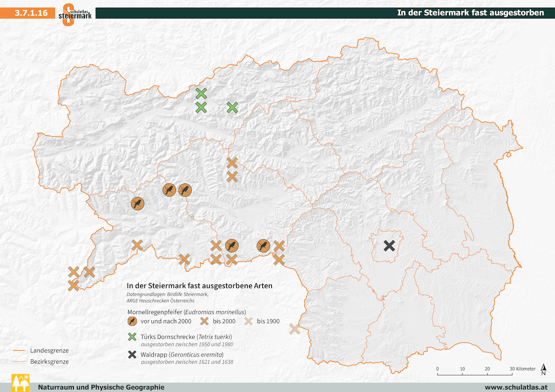555x392 pixels.
Task: Click the orange 'bis 2000' X legend symbol
Action: pyautogui.click(x=205, y=321)
